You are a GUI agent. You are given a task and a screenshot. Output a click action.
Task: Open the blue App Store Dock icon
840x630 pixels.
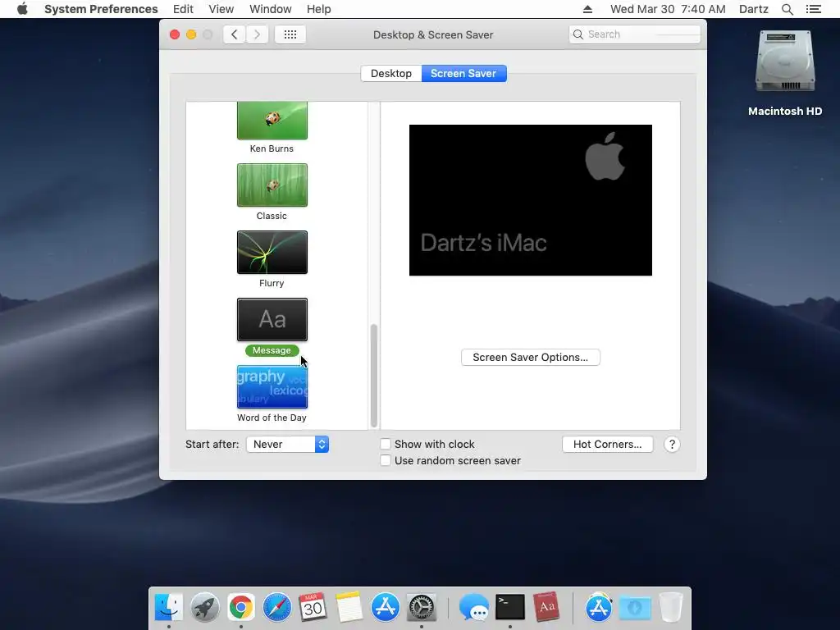click(386, 608)
